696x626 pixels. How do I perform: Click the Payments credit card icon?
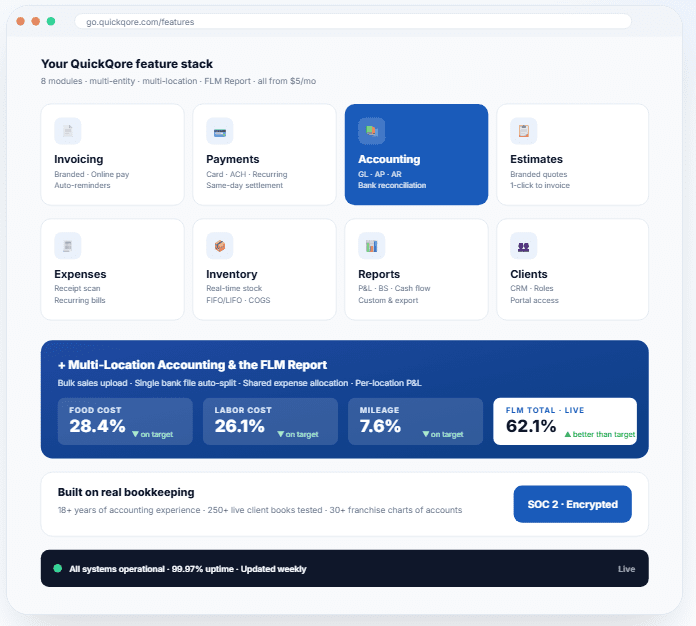click(x=220, y=131)
